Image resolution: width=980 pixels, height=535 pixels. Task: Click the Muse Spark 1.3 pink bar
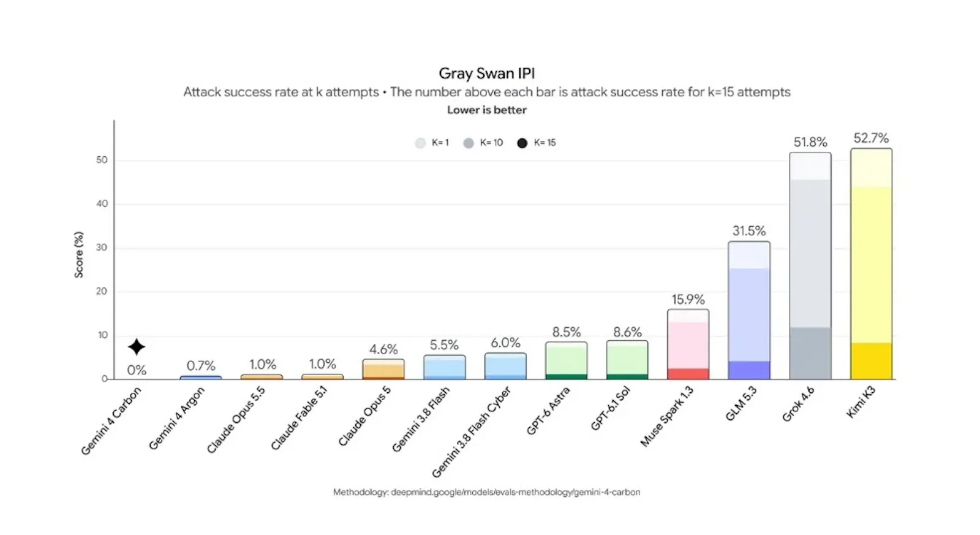[x=688, y=344]
